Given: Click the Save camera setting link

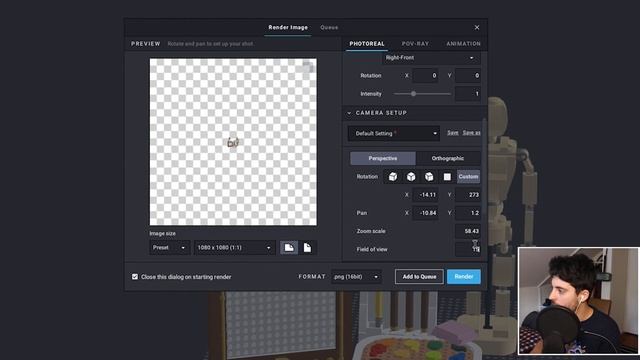Looking at the screenshot, I should click(452, 133).
